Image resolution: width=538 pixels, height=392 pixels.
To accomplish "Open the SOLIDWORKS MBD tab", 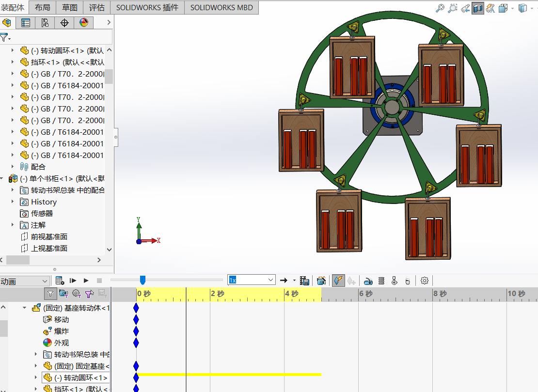I will tap(222, 7).
